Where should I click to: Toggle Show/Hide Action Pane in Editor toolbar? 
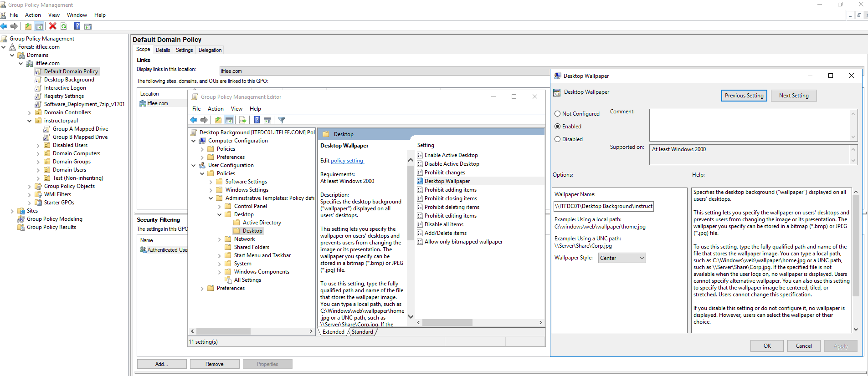click(267, 120)
